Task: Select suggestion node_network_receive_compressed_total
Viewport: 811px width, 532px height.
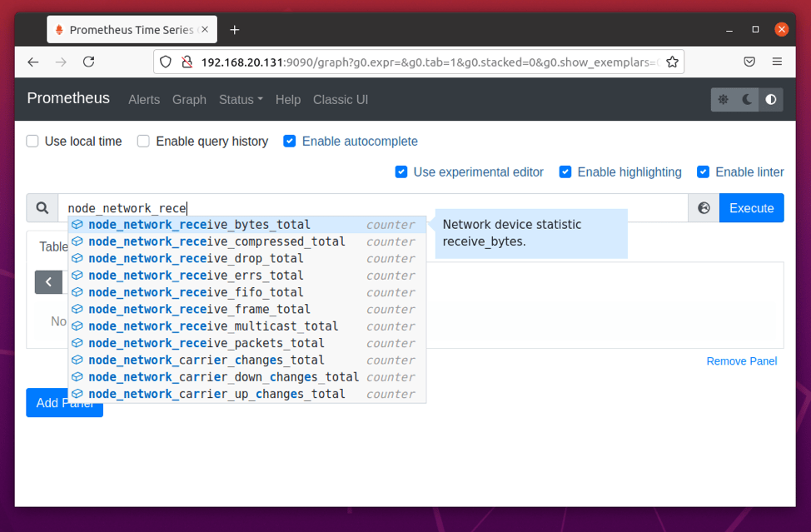Action: (247, 241)
